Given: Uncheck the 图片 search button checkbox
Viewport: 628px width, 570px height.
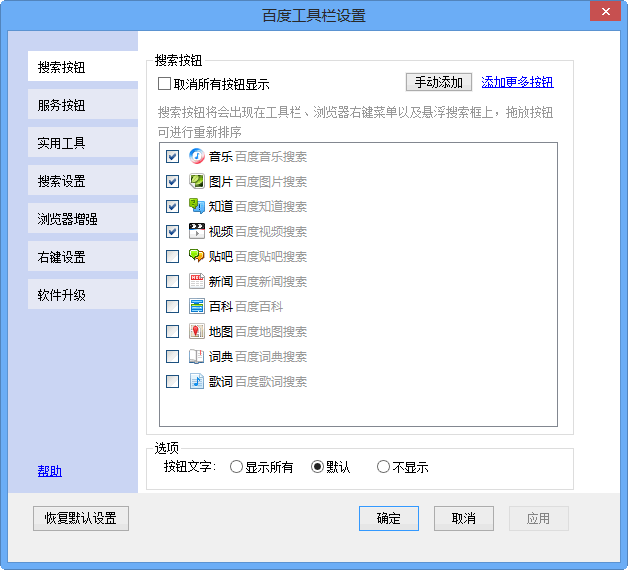Looking at the screenshot, I should pos(173,181).
